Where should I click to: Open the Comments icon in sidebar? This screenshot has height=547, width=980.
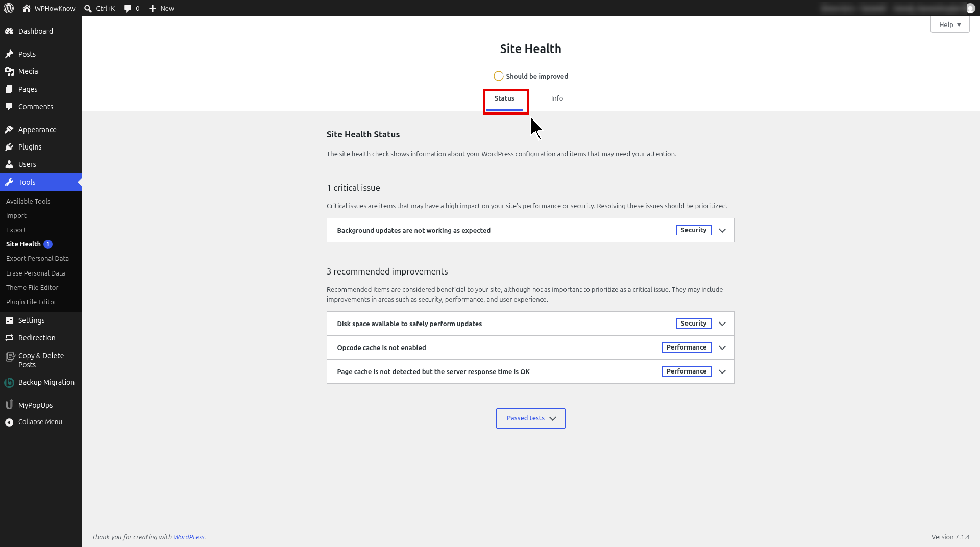tap(9, 107)
